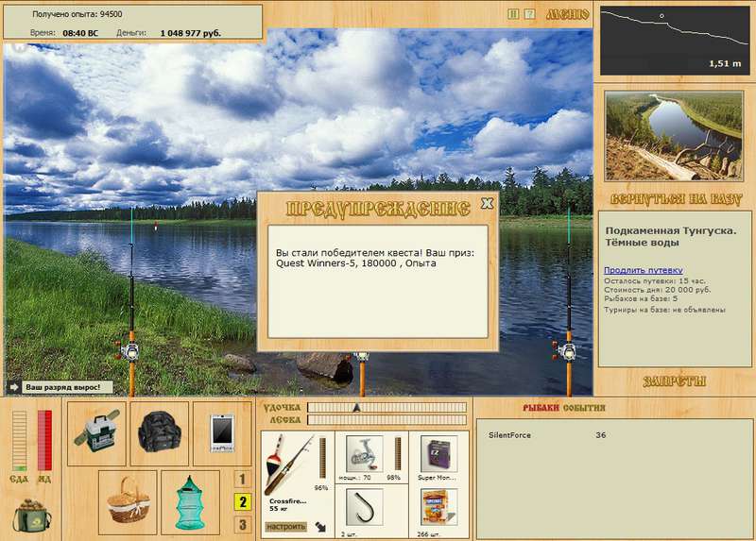Click Вернуться на базу
This screenshot has height=541, width=756.
tap(676, 199)
